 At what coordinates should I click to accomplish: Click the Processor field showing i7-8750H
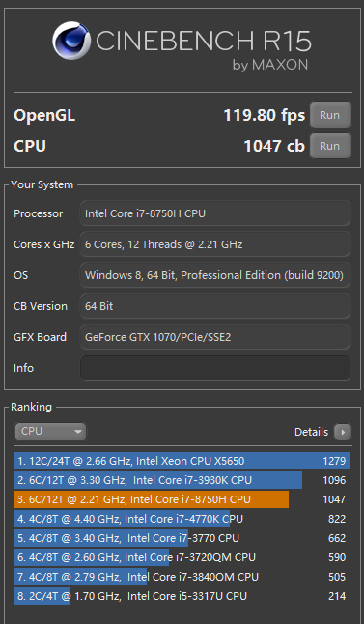[215, 213]
